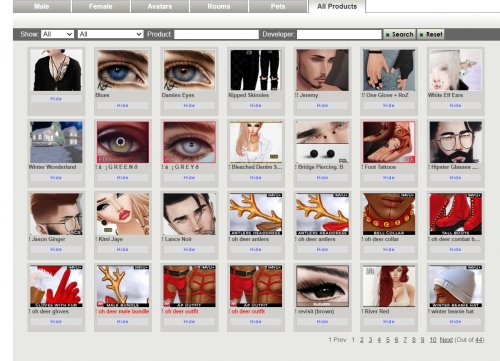Switch to the Male tab
This screenshot has width=500, height=361.
[42, 6]
